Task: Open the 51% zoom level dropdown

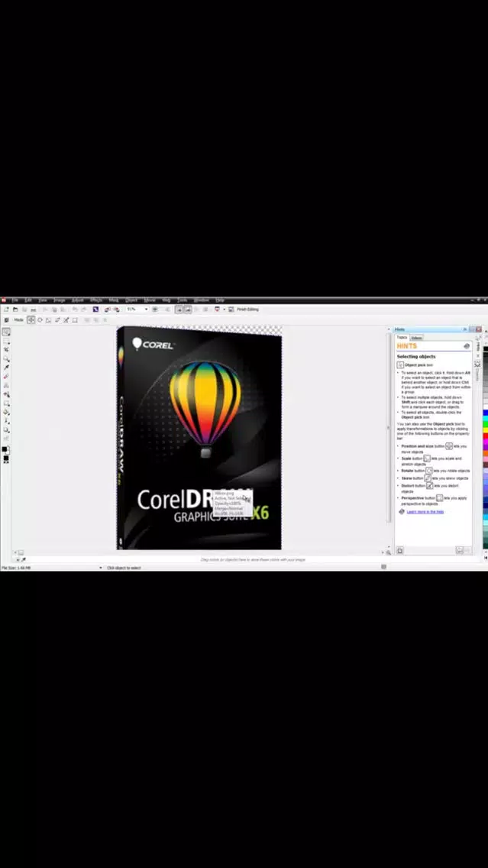Action: click(146, 309)
